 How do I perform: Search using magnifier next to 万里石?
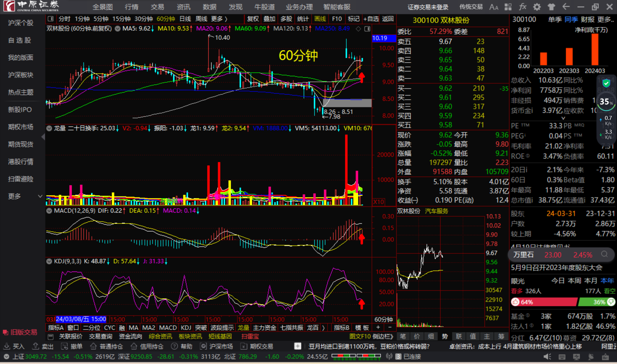pos(604,254)
